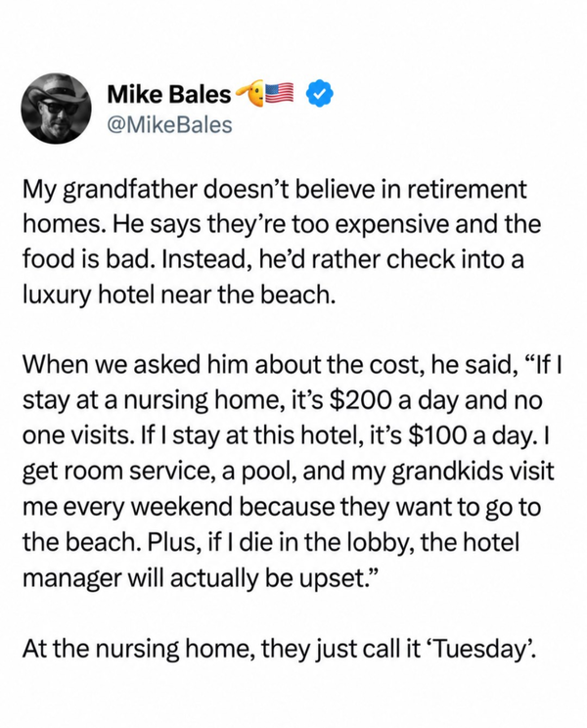The image size is (587, 728).
Task: Click the American flag emoji
Action: click(279, 93)
